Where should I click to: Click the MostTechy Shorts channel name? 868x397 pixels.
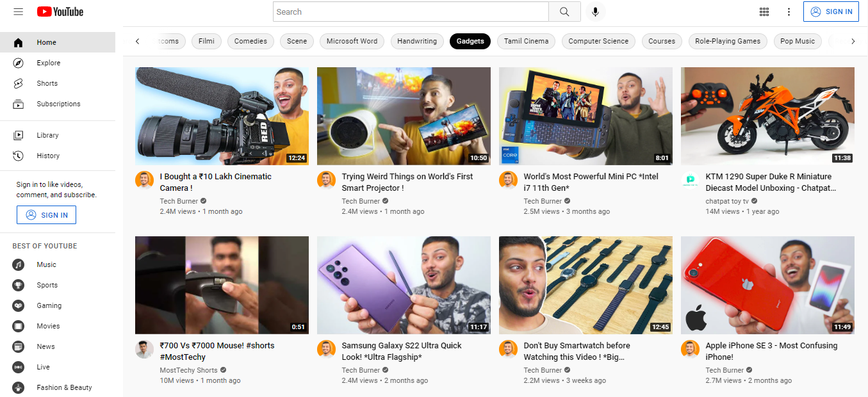[189, 370]
